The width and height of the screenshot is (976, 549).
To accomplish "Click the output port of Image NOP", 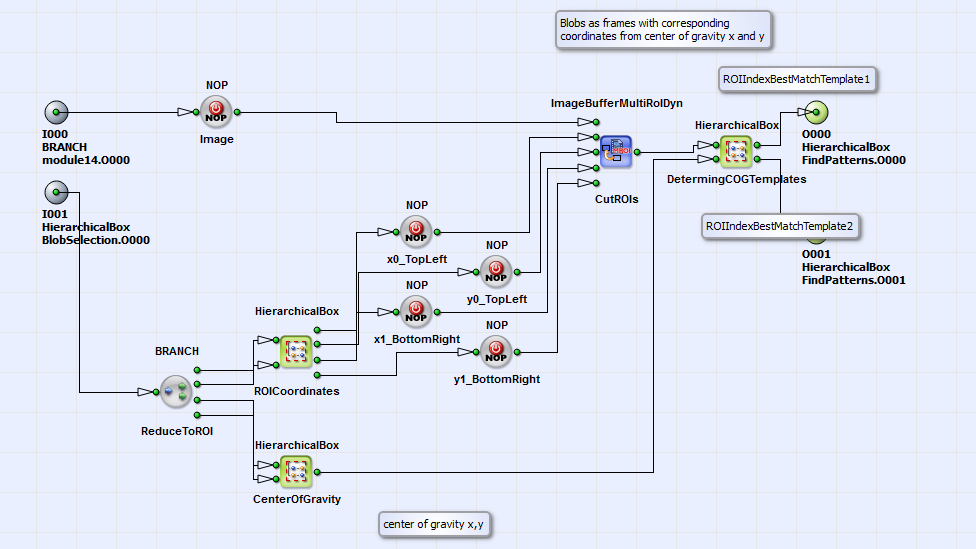I will coord(237,112).
